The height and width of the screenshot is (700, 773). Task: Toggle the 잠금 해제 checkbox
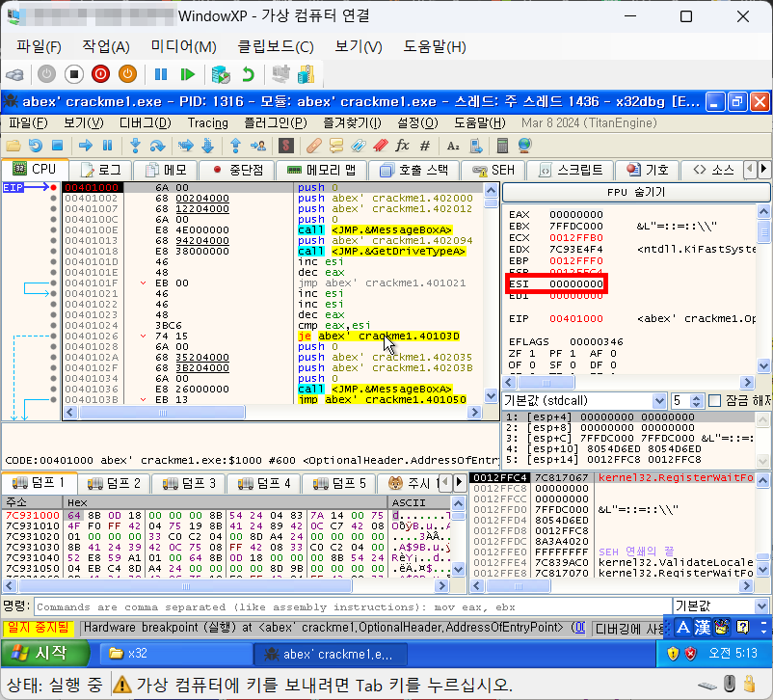(x=714, y=400)
